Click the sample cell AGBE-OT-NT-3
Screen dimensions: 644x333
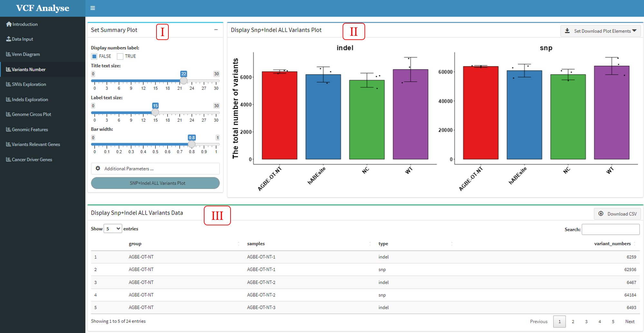(261, 307)
